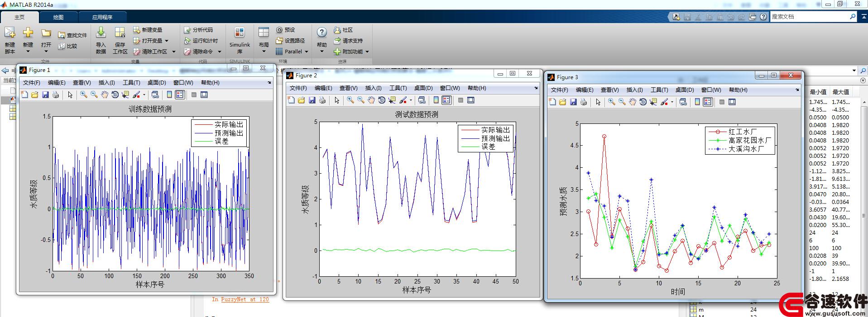
Task: Toggle Show Plot Tools in Figure 1
Action: 204,95
